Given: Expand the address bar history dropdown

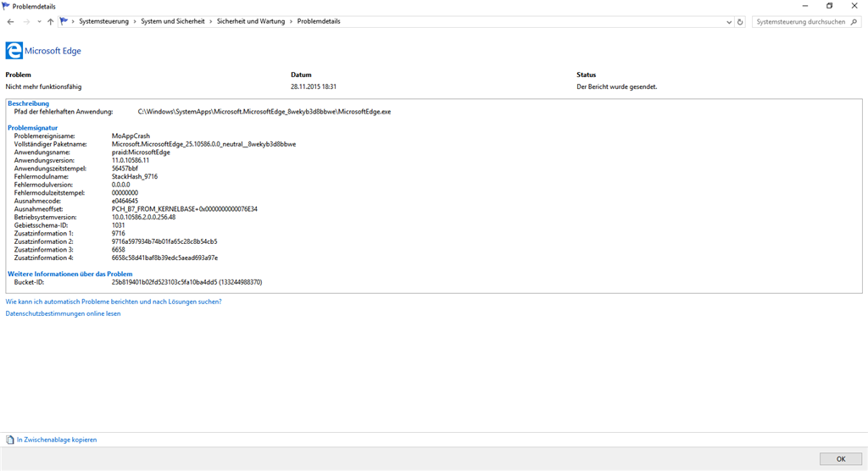Looking at the screenshot, I should [x=728, y=22].
